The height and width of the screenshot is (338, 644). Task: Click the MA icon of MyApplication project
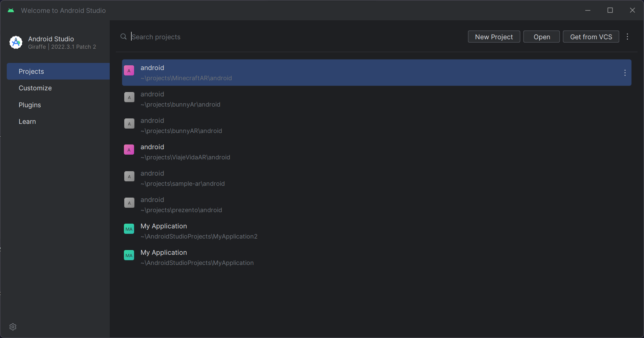tap(129, 255)
